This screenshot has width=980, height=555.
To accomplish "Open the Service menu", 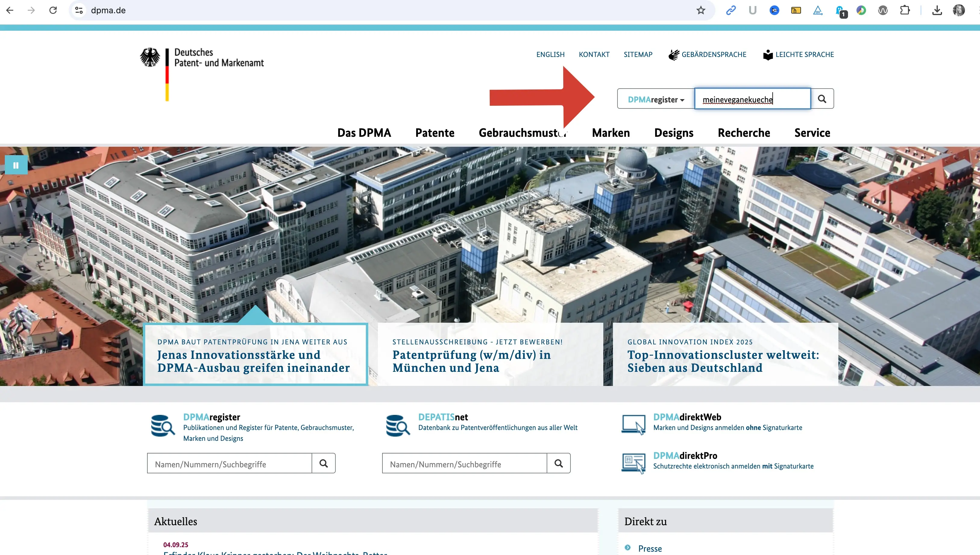I will click(812, 133).
